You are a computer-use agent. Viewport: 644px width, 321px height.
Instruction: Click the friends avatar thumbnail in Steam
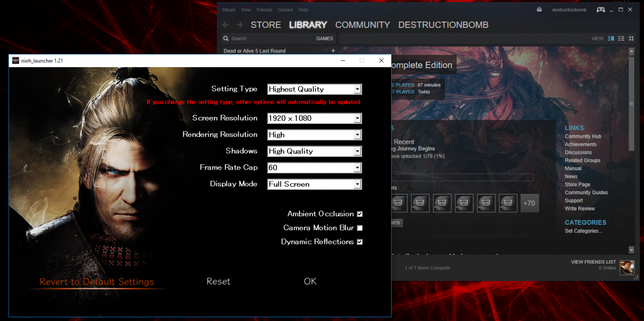tap(627, 267)
